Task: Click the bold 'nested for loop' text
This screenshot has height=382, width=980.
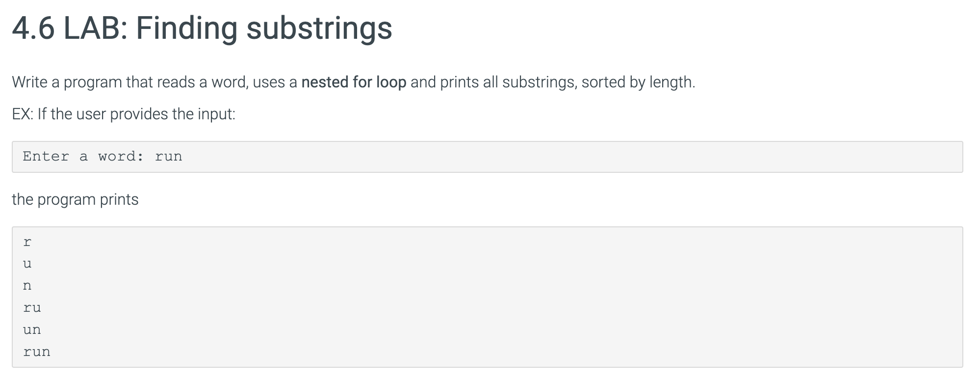Action: coord(354,82)
